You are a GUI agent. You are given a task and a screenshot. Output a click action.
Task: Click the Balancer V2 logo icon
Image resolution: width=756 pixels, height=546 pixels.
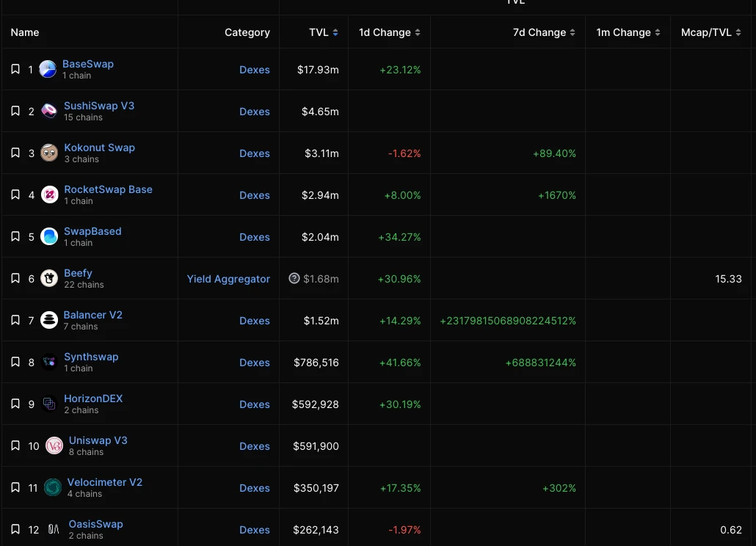point(49,321)
